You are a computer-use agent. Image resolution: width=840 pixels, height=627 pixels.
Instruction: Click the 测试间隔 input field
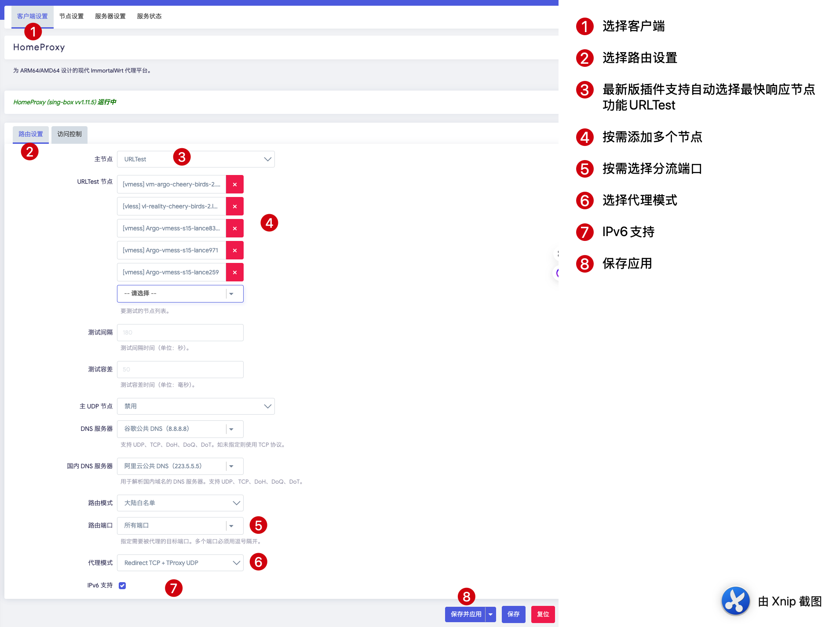point(180,332)
